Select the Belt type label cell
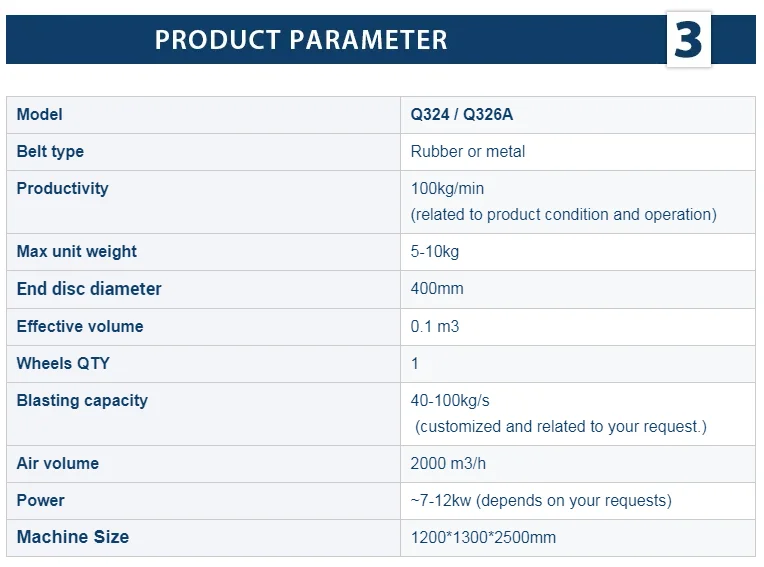Viewport: 764px width, 567px height. tap(50, 152)
